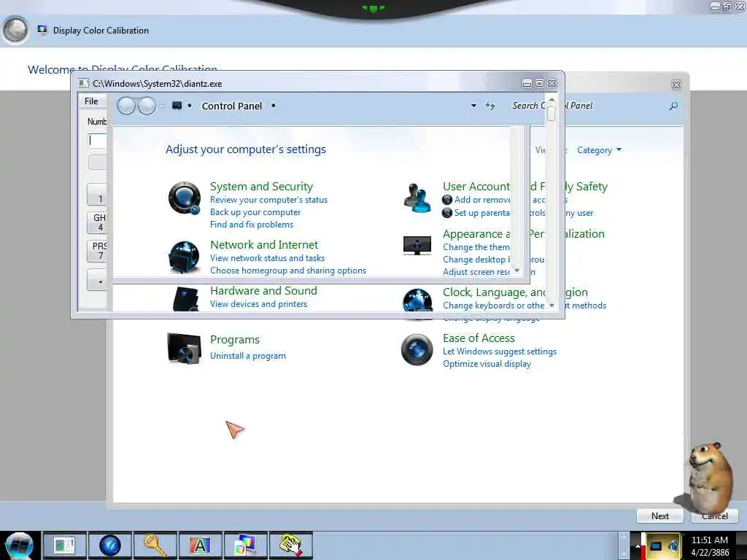Screen dimensions: 747x560
Task: Open the first taskbar window icon
Action: 64,545
